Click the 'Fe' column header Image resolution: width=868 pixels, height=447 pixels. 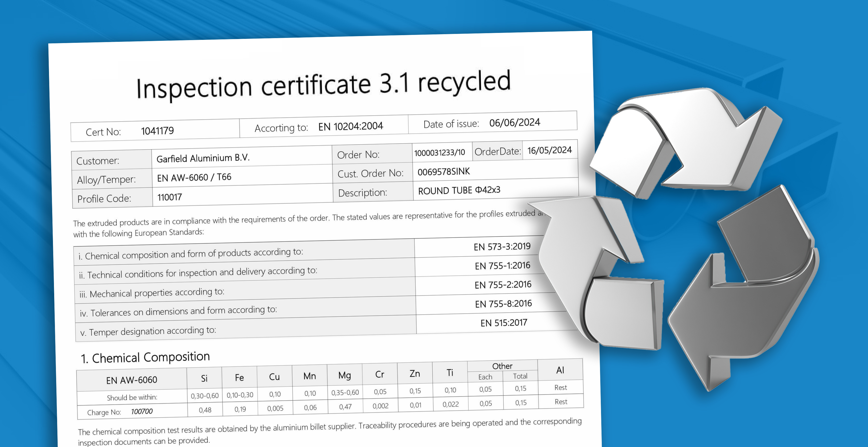tap(239, 377)
